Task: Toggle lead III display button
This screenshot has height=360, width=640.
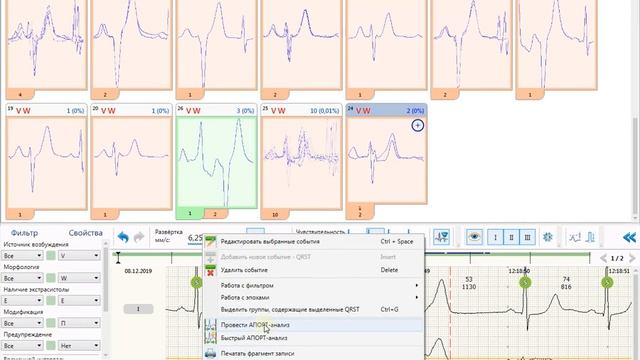Action: pos(527,237)
